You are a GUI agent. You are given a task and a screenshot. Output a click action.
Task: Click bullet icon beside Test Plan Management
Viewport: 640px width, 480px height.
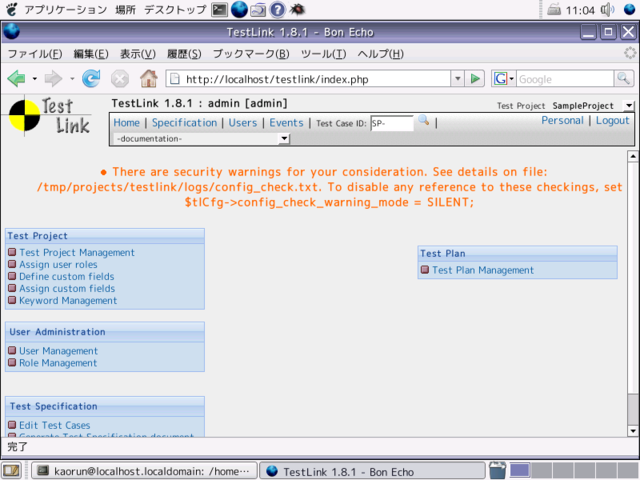click(425, 270)
